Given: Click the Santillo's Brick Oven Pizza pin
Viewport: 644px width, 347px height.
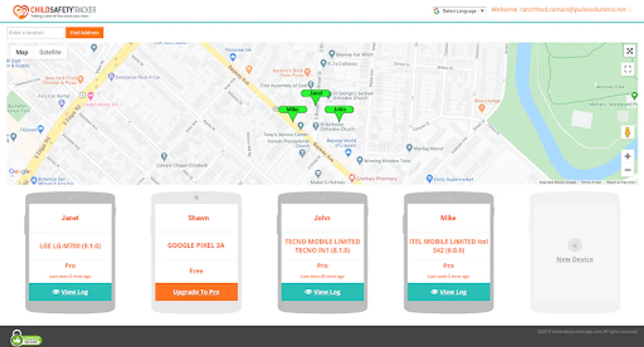Looking at the screenshot, I should [307, 72].
